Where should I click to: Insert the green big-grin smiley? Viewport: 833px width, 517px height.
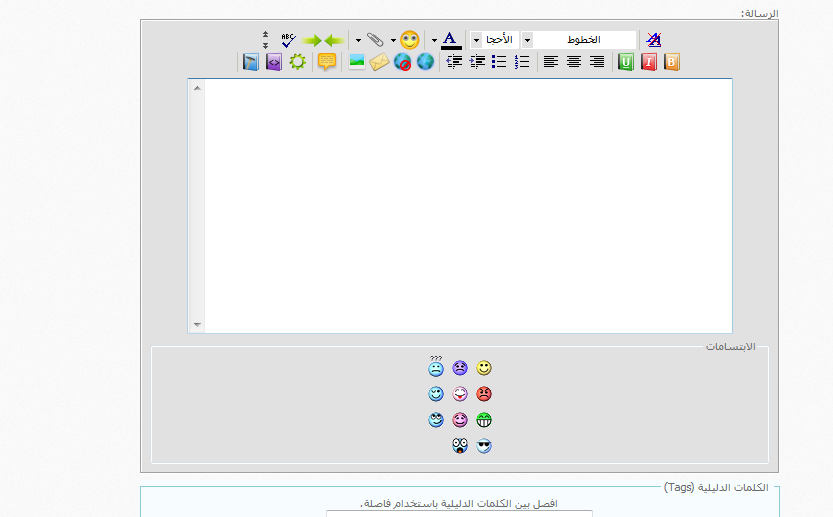(x=484, y=420)
